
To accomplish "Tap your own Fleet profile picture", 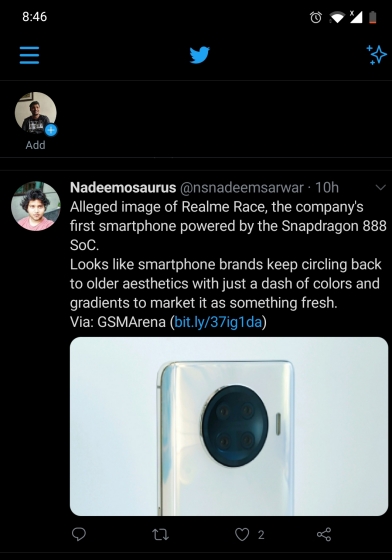I will click(x=35, y=113).
